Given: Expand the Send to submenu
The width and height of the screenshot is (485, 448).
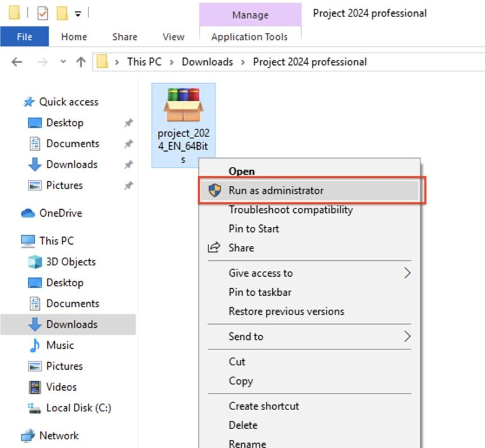Looking at the screenshot, I should (x=309, y=337).
